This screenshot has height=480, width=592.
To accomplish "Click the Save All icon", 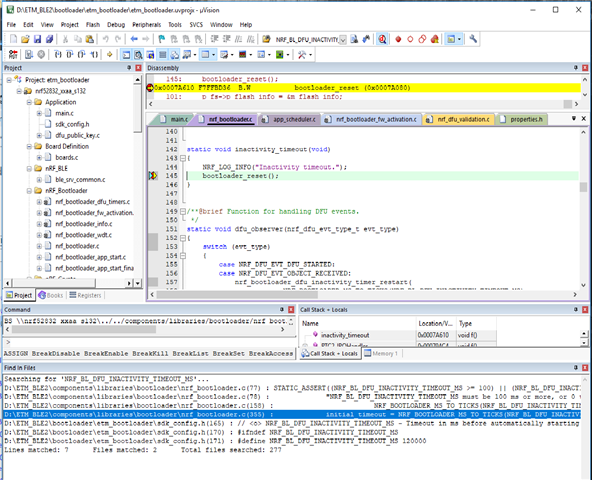I will [49, 39].
